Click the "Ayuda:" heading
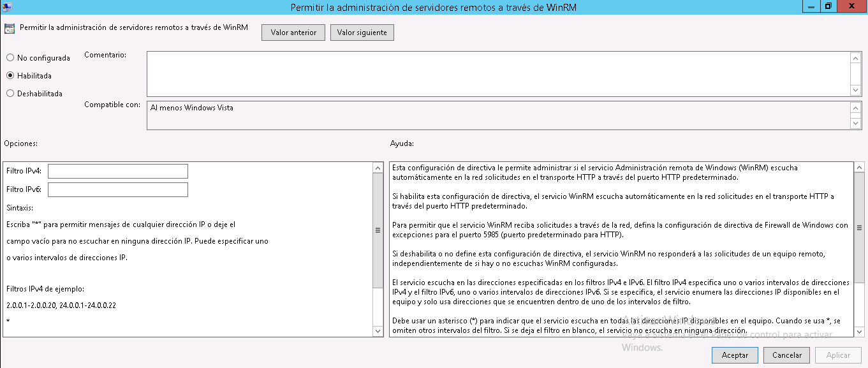The image size is (868, 368). point(402,144)
